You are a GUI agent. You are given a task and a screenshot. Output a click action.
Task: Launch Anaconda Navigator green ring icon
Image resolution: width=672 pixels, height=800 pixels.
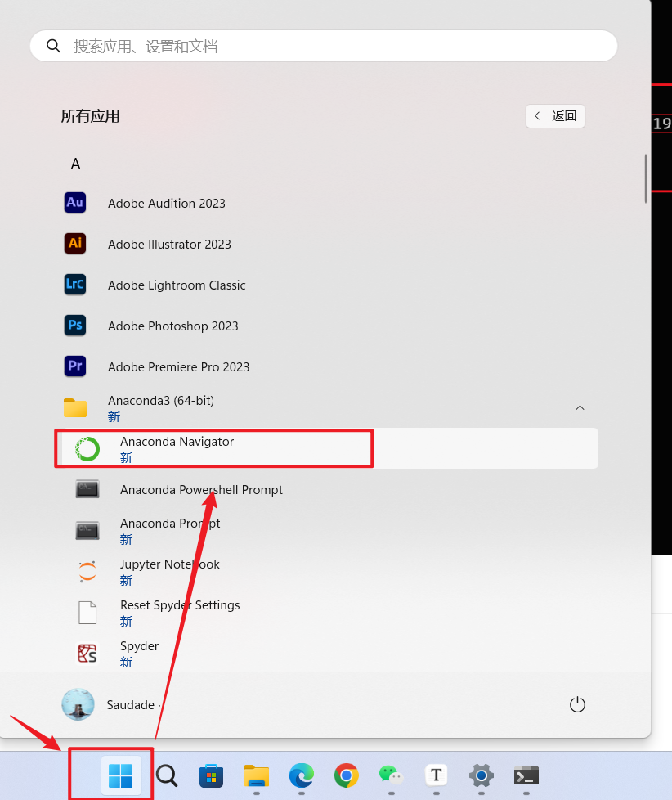87,449
